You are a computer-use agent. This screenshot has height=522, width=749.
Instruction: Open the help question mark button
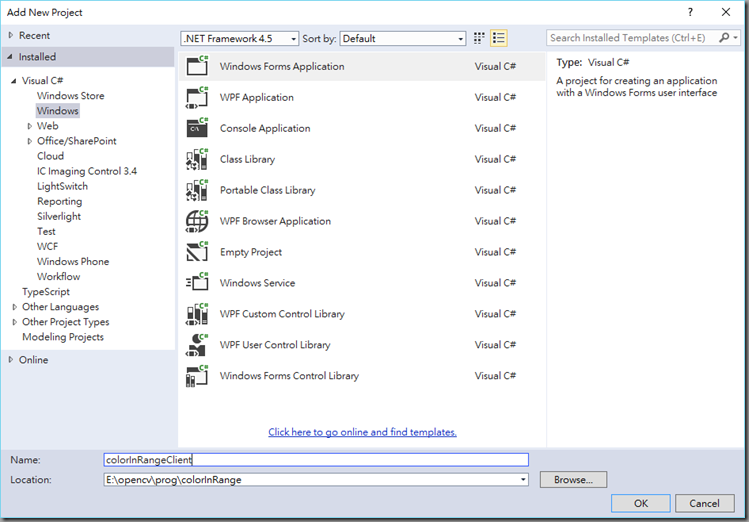[690, 12]
